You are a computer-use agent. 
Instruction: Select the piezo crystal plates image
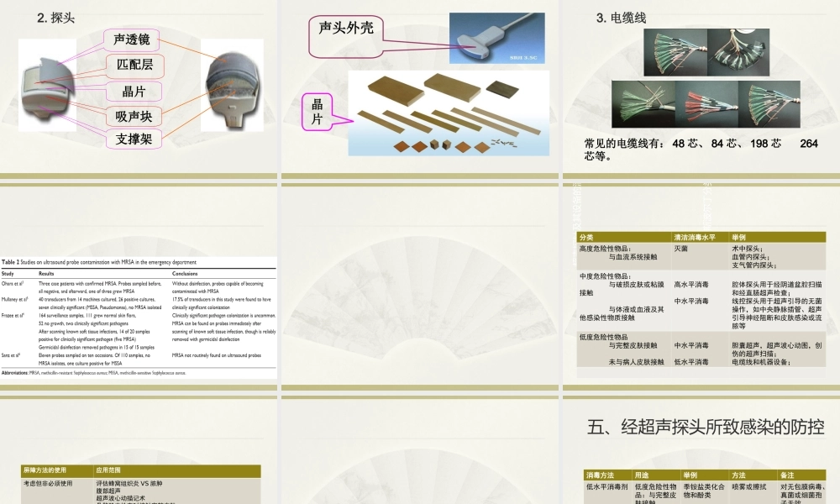click(449, 113)
